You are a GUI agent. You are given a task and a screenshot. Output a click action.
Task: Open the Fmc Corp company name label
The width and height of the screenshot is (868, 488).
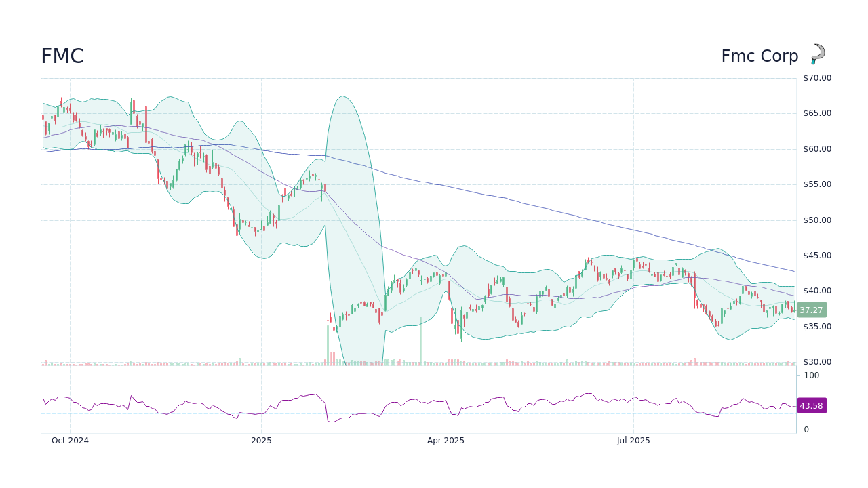pyautogui.click(x=759, y=56)
